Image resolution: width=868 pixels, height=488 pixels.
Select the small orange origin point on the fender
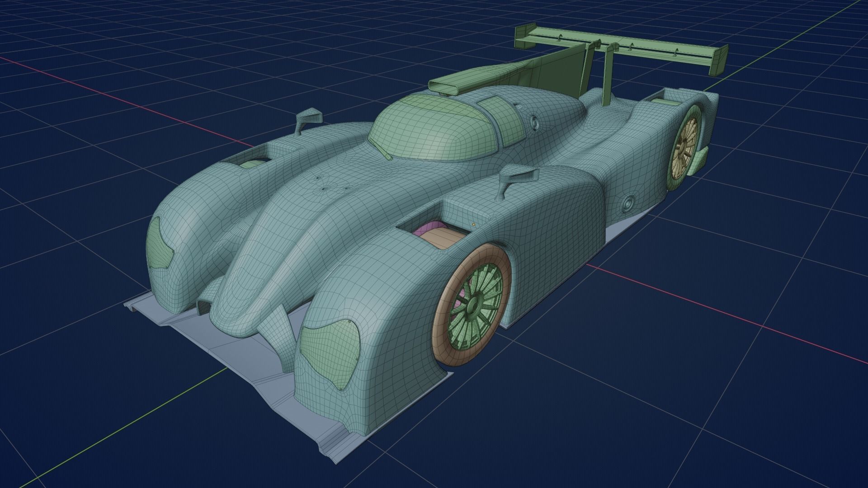[474, 224]
